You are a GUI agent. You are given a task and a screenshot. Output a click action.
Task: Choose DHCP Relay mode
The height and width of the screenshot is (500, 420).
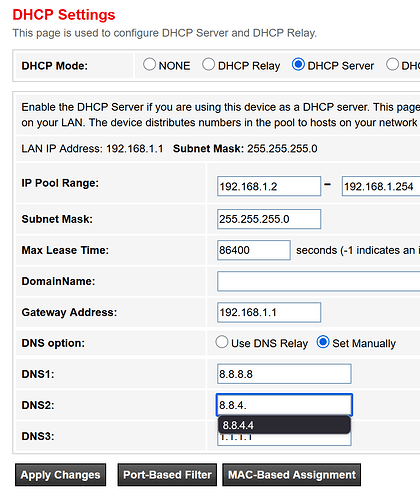coord(208,64)
